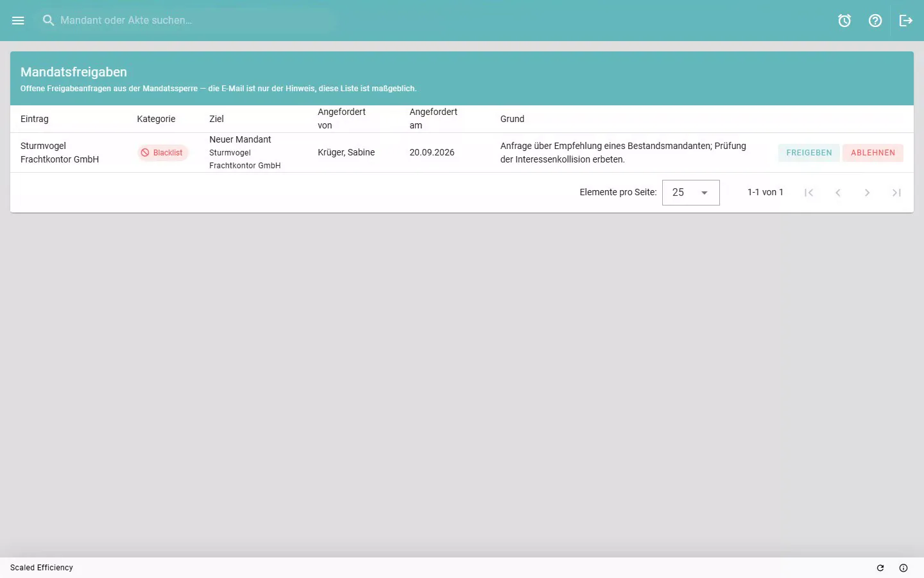This screenshot has width=924, height=578.
Task: Jump to last page of results
Action: (x=896, y=193)
